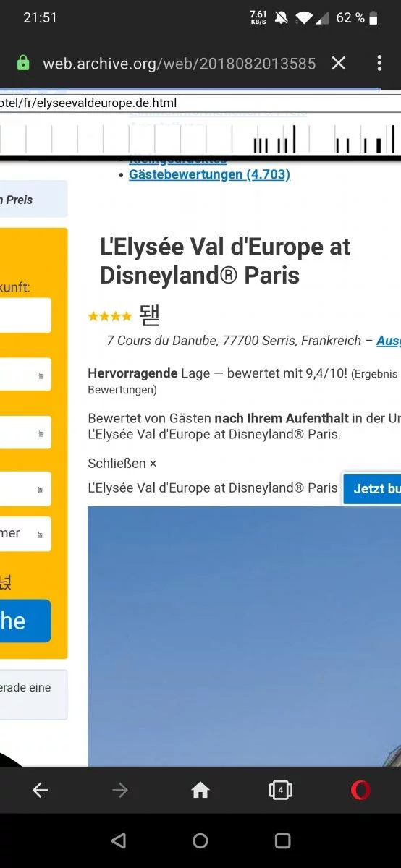This screenshot has height=868, width=401.
Task: Tap the Android recent apps square
Action: [282, 841]
